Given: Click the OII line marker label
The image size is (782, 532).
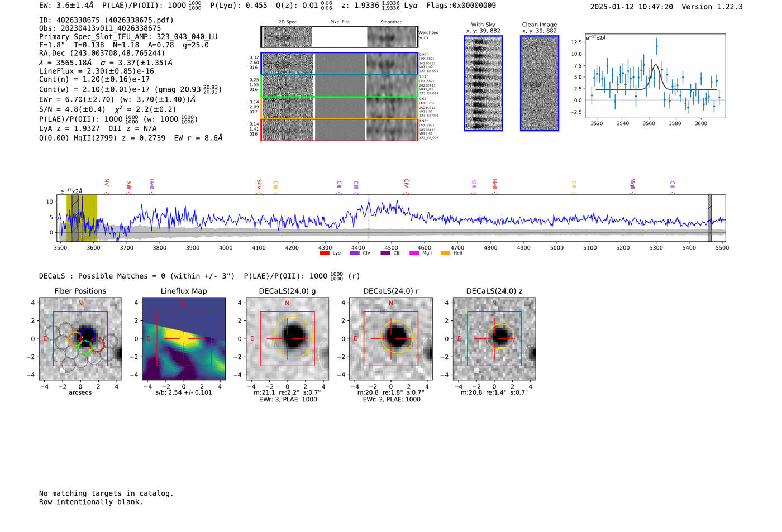Looking at the screenshot, I should [x=474, y=184].
